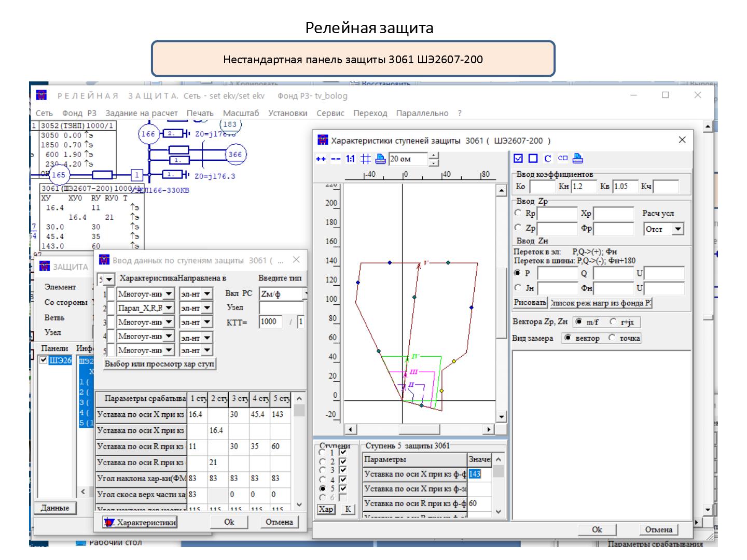Expand the stage 2 'Парал_X,R,R' characteristic dropdown
747x560 pixels.
pos(169,308)
